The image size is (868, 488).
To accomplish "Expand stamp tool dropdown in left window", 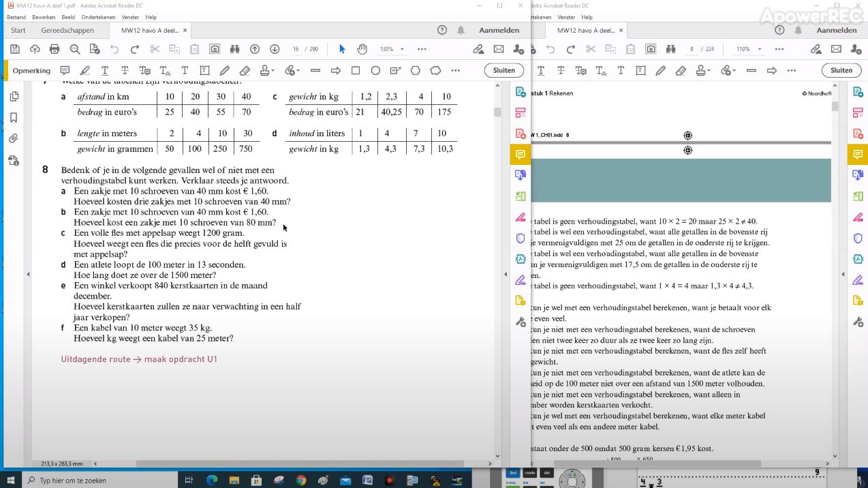I will point(273,70).
